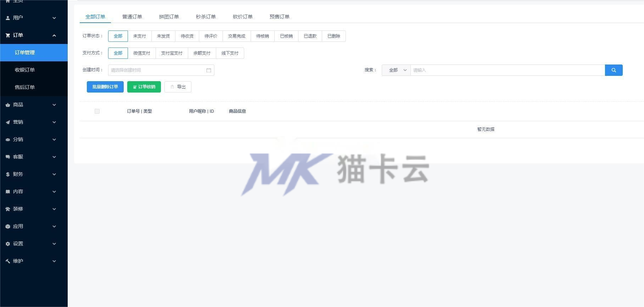The width and height of the screenshot is (644, 307).
Task: Select 交易完成 order status filter
Action: [x=237, y=36]
